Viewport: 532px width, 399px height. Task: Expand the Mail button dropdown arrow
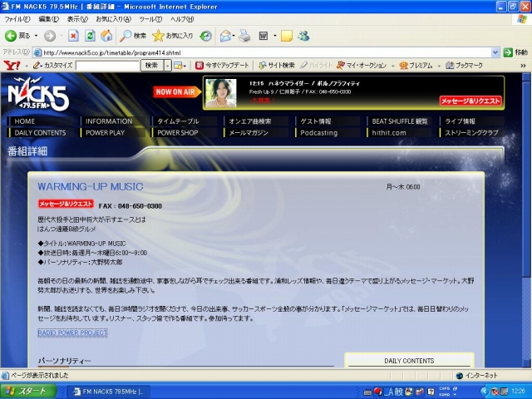(234, 36)
